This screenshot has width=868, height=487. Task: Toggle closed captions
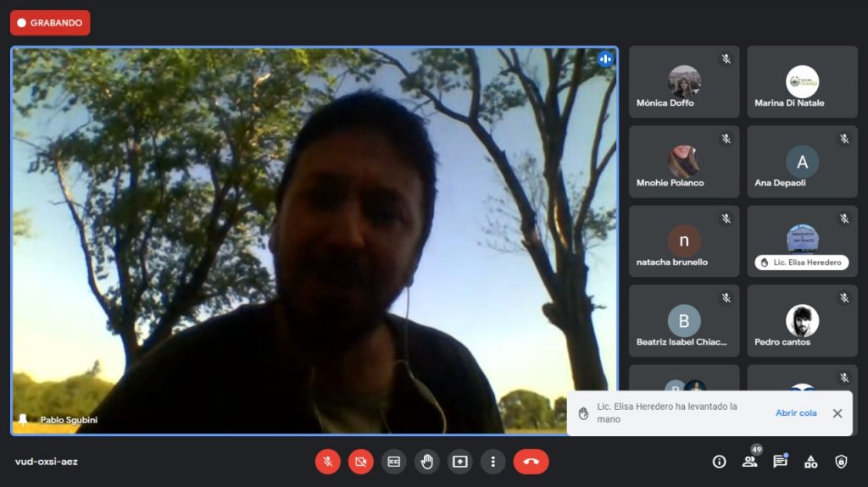click(x=393, y=462)
